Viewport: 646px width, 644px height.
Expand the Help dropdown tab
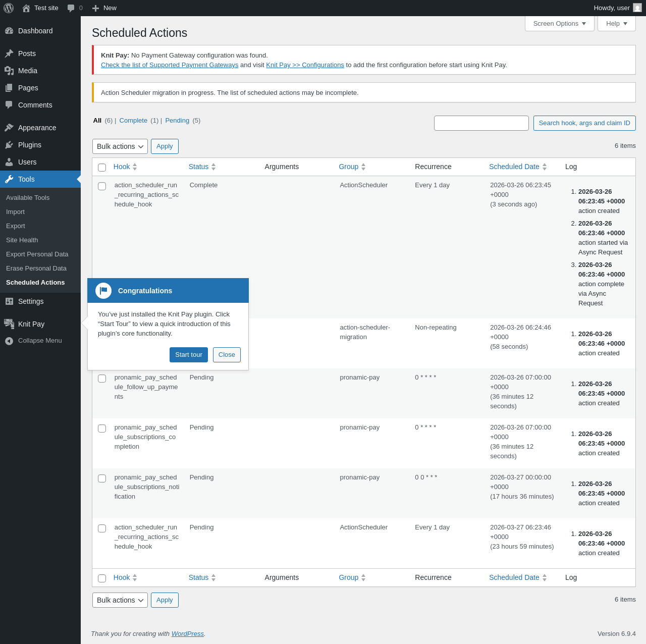click(617, 24)
